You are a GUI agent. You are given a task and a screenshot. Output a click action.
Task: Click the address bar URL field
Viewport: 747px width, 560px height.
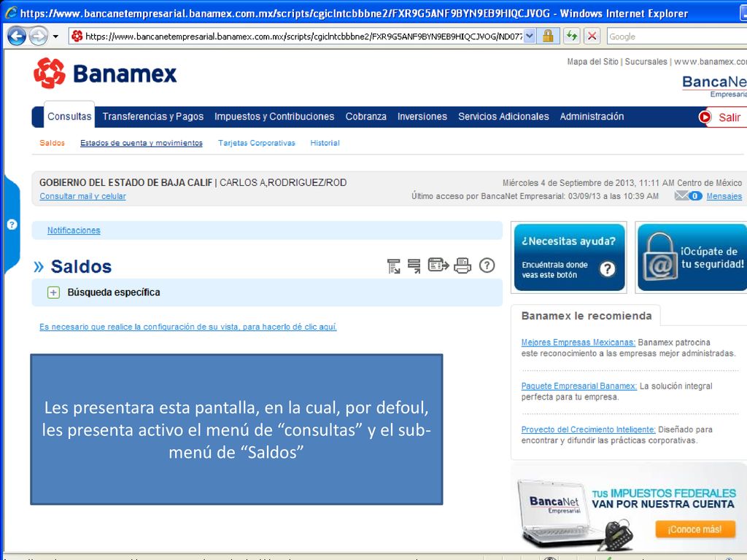(x=303, y=36)
